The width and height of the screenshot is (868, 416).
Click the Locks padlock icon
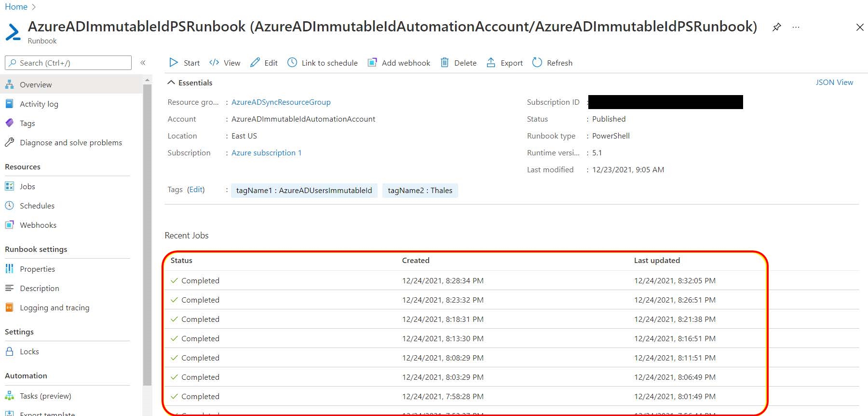tap(9, 351)
